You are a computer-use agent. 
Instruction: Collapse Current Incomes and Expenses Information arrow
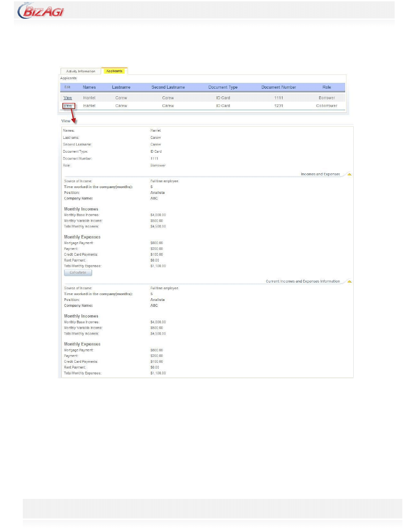[x=349, y=282]
